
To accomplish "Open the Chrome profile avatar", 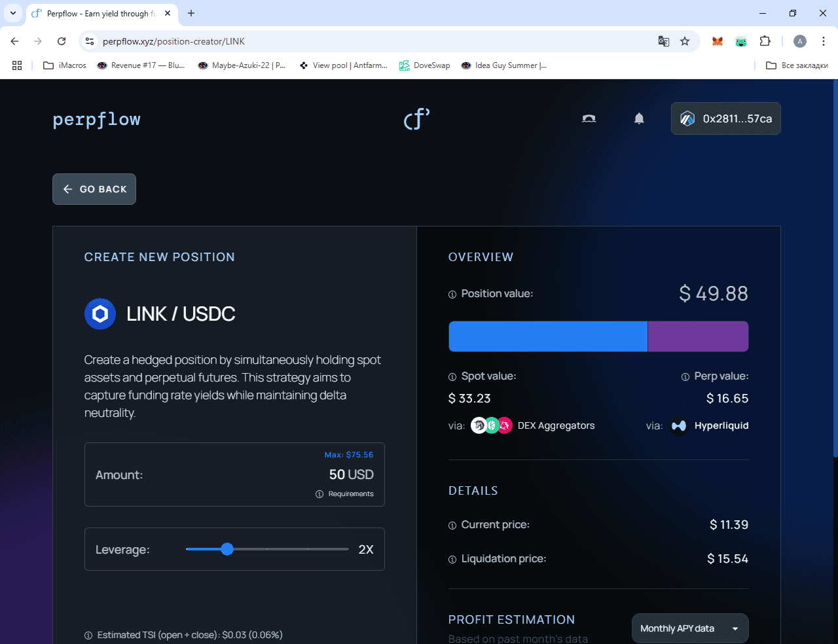I will pyautogui.click(x=800, y=41).
